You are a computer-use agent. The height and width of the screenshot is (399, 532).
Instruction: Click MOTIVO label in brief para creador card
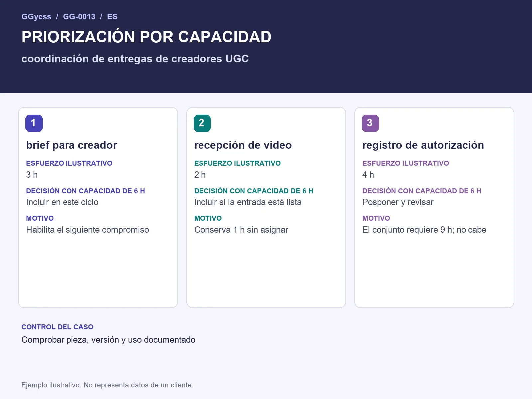40,218
